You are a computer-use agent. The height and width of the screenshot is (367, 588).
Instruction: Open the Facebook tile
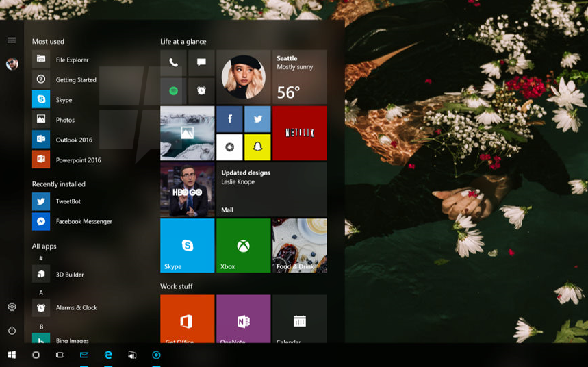(229, 119)
